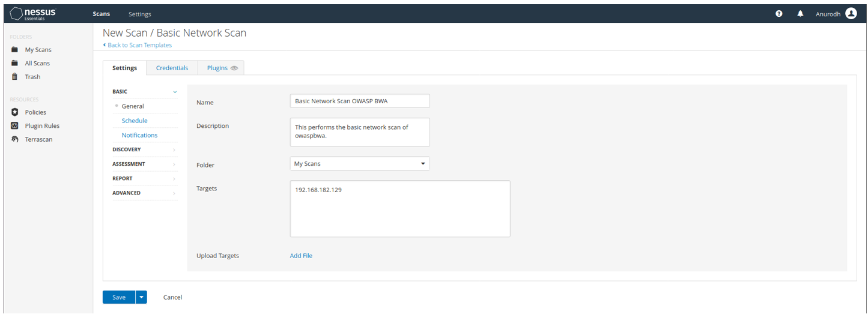Click the Targets text area
This screenshot has width=868, height=317.
point(400,209)
